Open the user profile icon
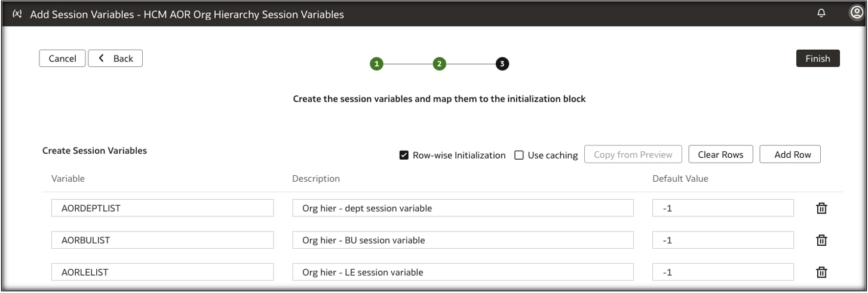The image size is (868, 293). pyautogui.click(x=856, y=14)
